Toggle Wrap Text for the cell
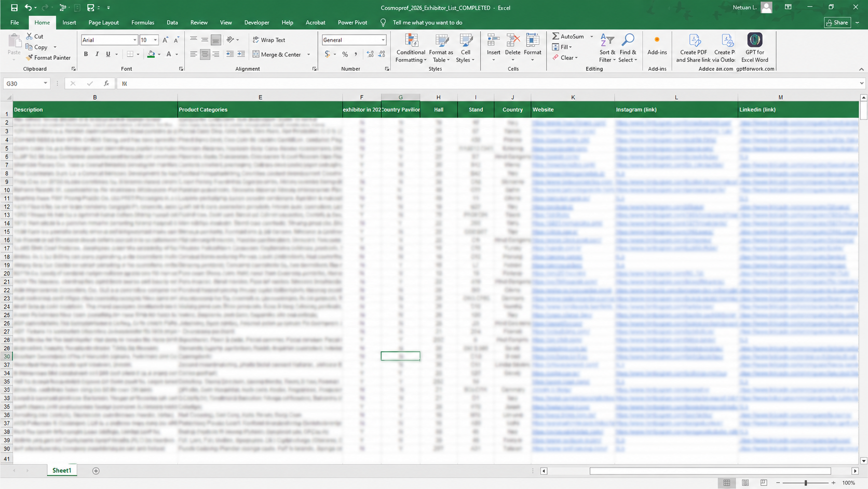The image size is (868, 489). point(269,40)
